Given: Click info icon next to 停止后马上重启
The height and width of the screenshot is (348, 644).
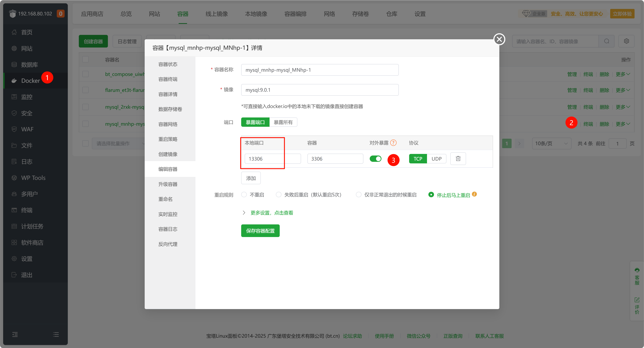Looking at the screenshot, I should pos(474,194).
